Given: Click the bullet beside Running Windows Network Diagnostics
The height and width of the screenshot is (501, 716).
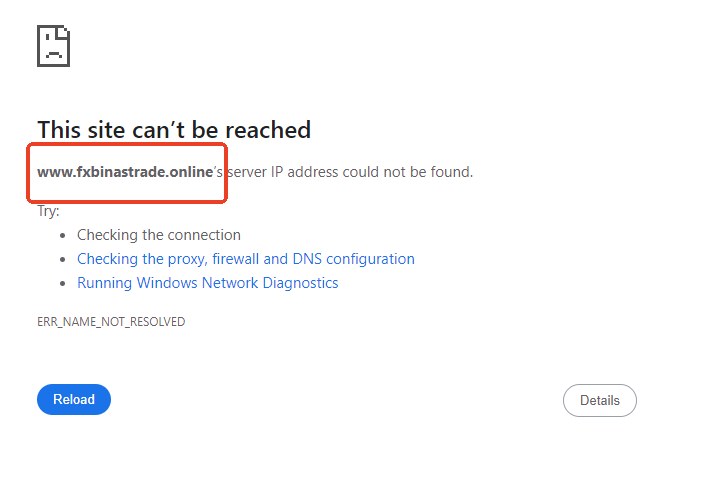Looking at the screenshot, I should click(63, 284).
